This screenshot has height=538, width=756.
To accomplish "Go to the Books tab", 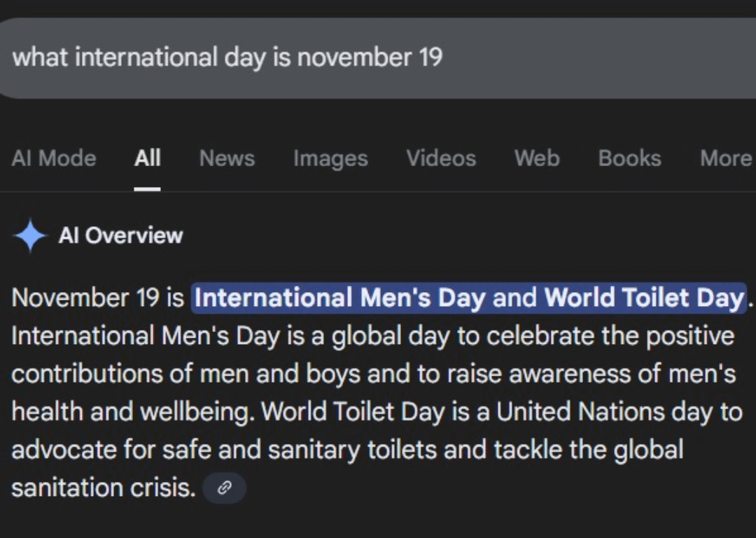I will (x=629, y=158).
